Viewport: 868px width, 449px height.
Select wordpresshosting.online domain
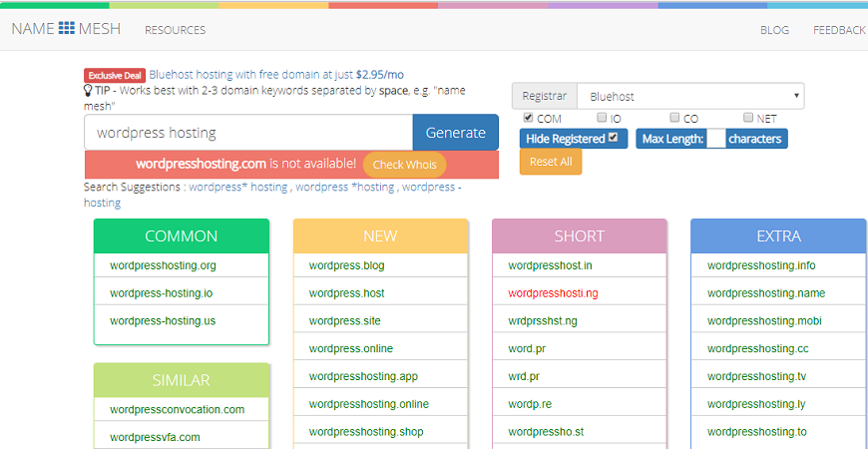coord(369,404)
